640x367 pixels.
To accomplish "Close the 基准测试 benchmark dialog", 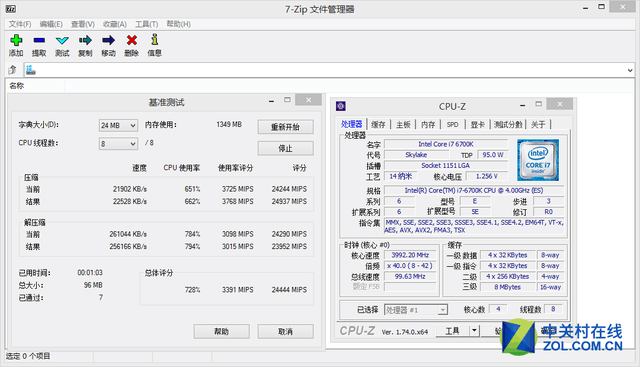I will click(x=309, y=100).
